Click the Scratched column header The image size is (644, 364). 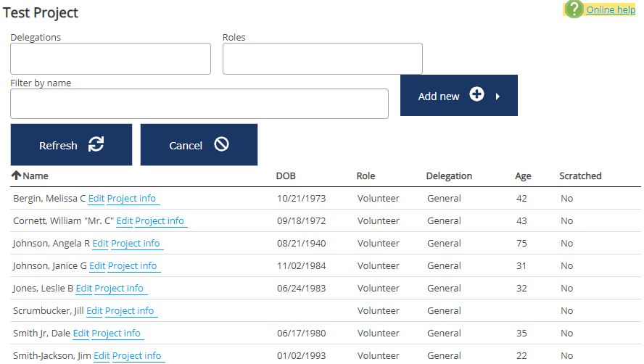[x=580, y=175]
